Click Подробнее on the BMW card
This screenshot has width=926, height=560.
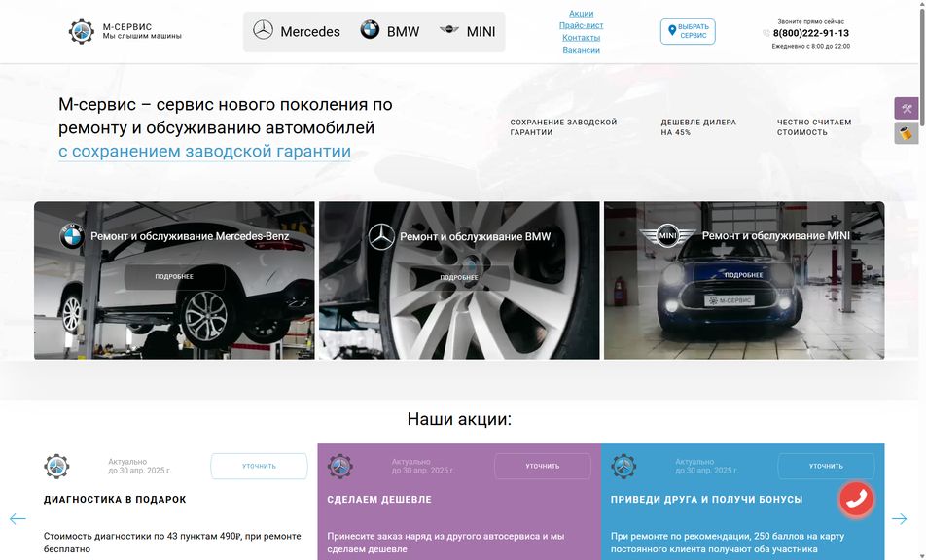click(x=459, y=277)
